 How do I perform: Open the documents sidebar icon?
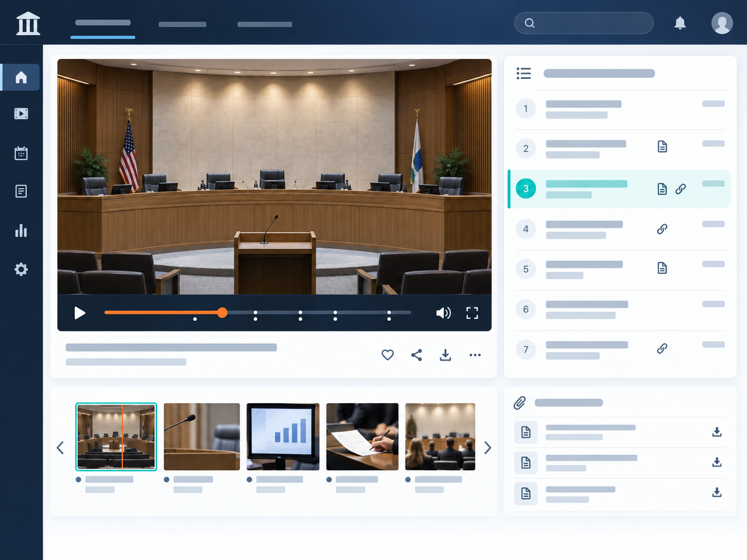tap(21, 191)
